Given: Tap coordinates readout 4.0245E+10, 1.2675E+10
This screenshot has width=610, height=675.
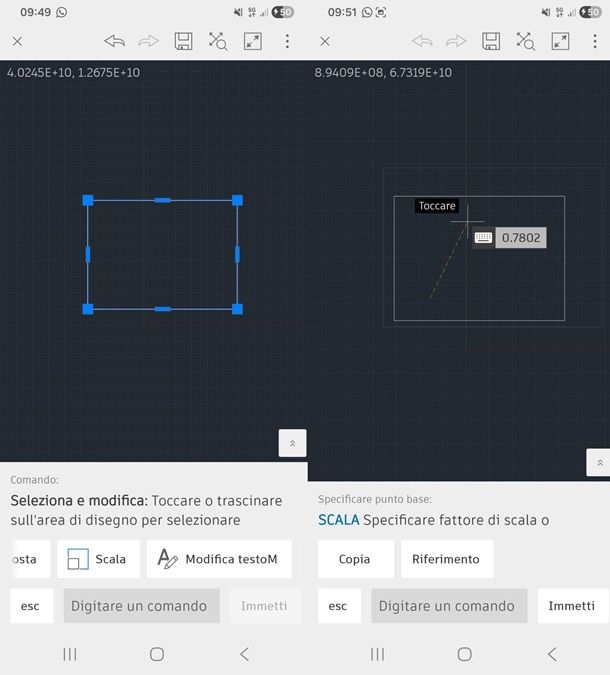Looking at the screenshot, I should (x=73, y=72).
